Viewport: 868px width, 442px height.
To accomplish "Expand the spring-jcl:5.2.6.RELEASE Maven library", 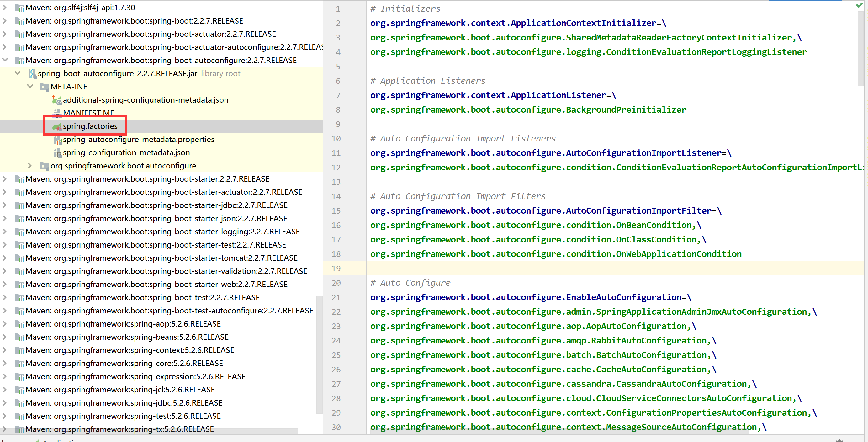I will point(5,389).
